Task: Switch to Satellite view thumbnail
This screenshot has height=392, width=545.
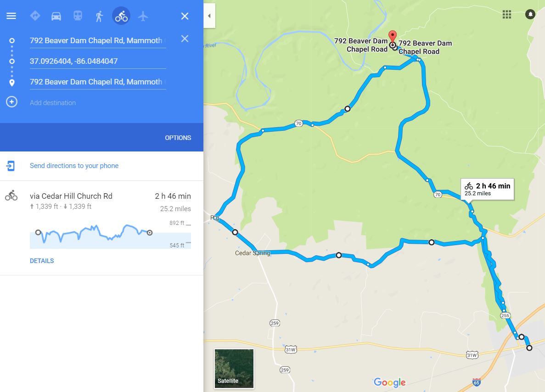Action: point(234,369)
